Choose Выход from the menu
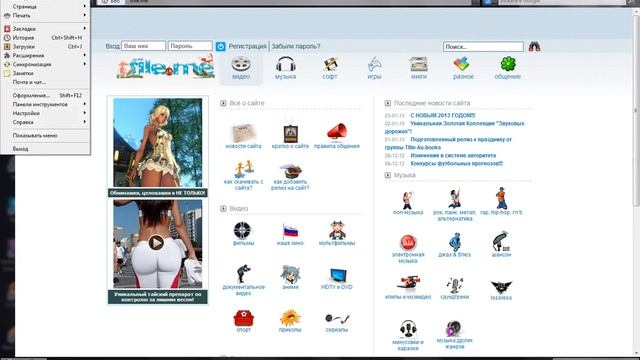Image resolution: width=640 pixels, height=360 pixels. coord(45,149)
